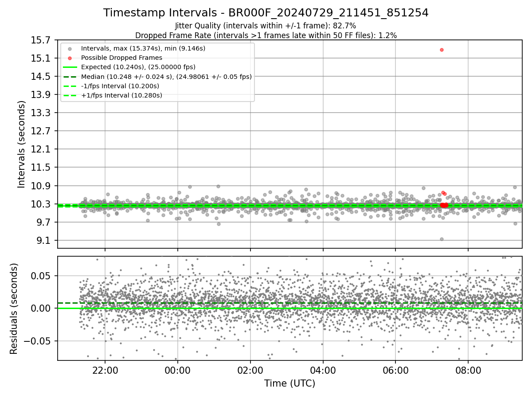532x399 pixels.
Task: Click the gray minimum point near 9.1 seconds
Action: point(442,239)
